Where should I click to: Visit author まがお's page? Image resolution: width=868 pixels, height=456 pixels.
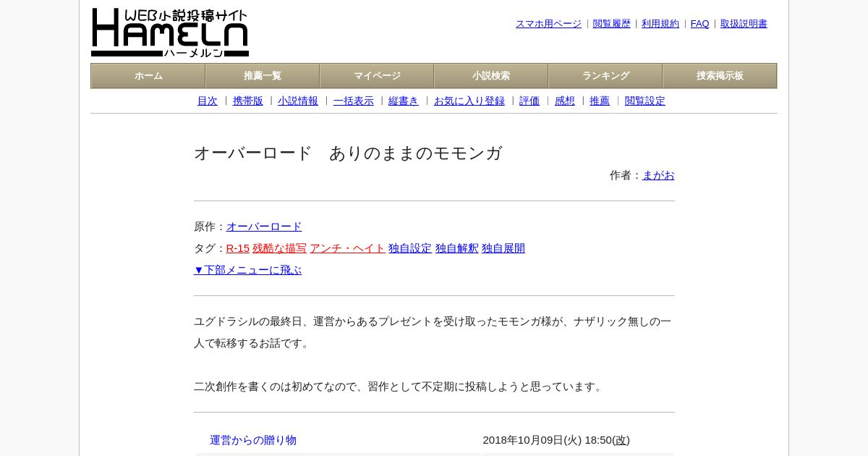[658, 175]
